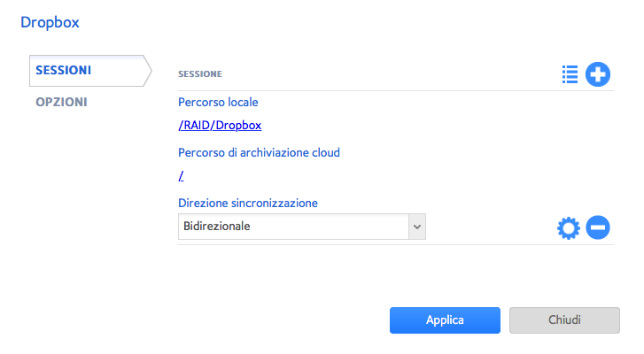Open the /RAID/Dropbox local path link
The height and width of the screenshot is (354, 644).
220,125
